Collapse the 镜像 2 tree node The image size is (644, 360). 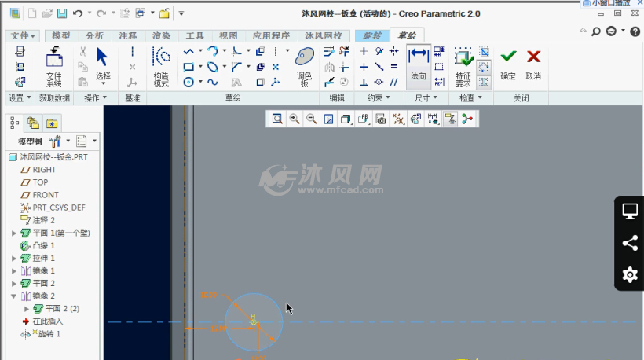pyautogui.click(x=14, y=296)
